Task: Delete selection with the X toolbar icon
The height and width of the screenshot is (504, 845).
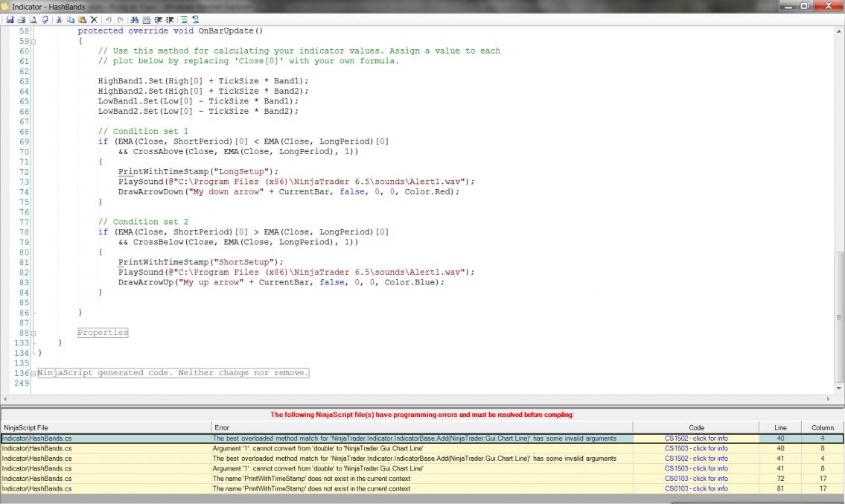Action: coord(94,19)
